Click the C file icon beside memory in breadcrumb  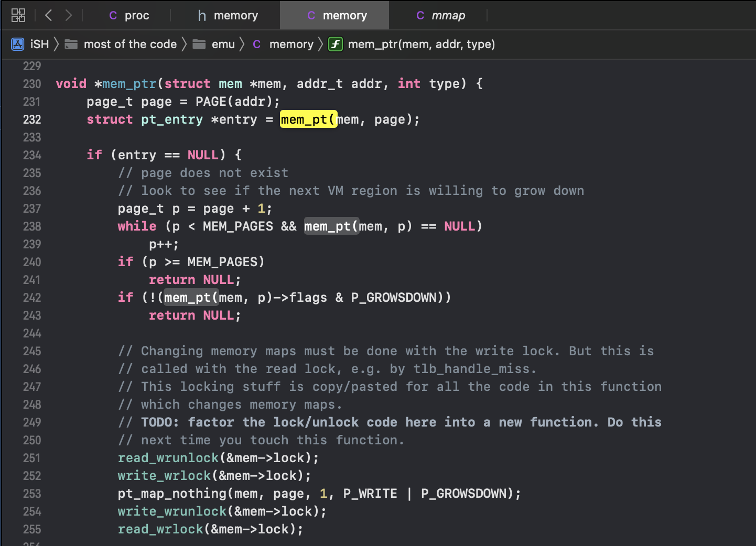(x=256, y=44)
